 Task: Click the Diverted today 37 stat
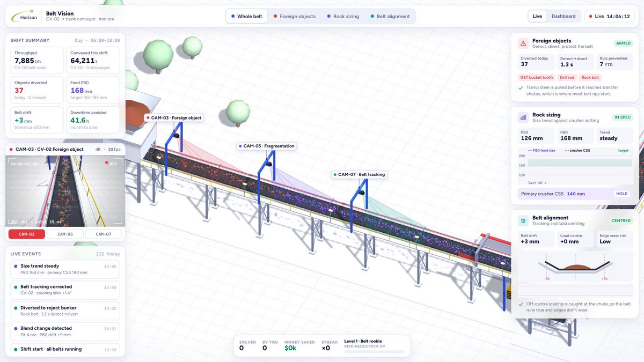pos(536,61)
